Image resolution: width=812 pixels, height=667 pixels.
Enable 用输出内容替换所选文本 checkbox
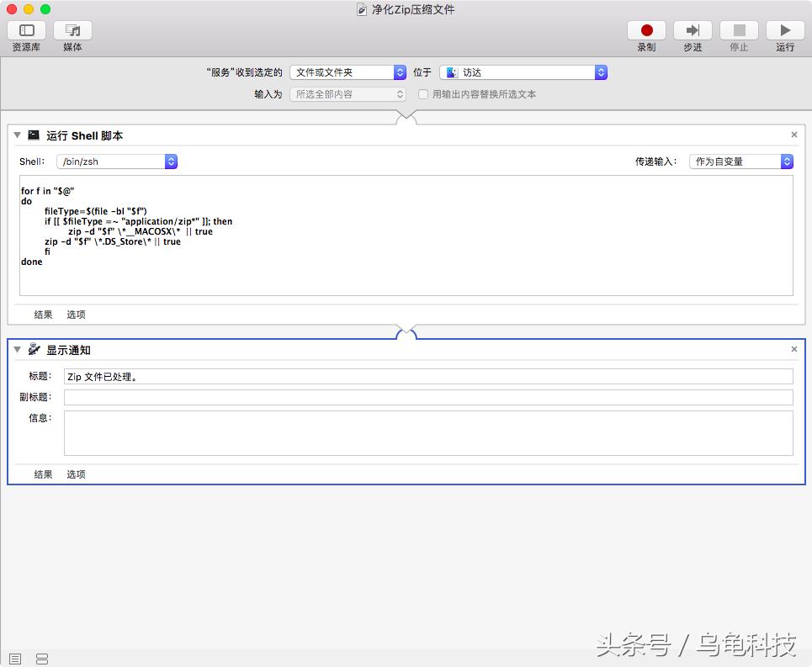[x=423, y=94]
